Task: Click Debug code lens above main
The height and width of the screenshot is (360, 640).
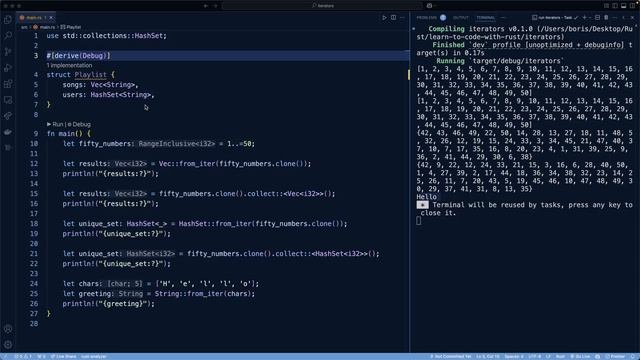Action: point(79,124)
